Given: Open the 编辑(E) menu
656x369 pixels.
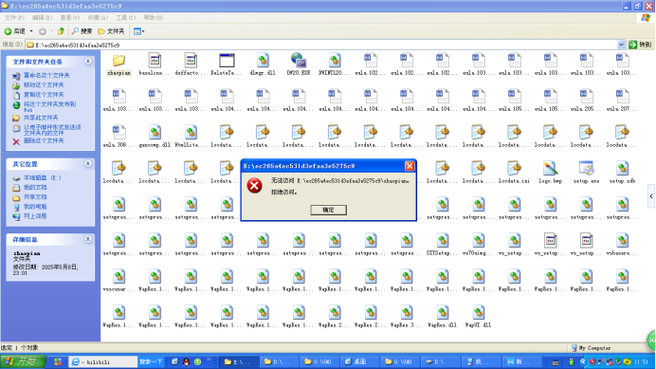Looking at the screenshot, I should point(42,18).
